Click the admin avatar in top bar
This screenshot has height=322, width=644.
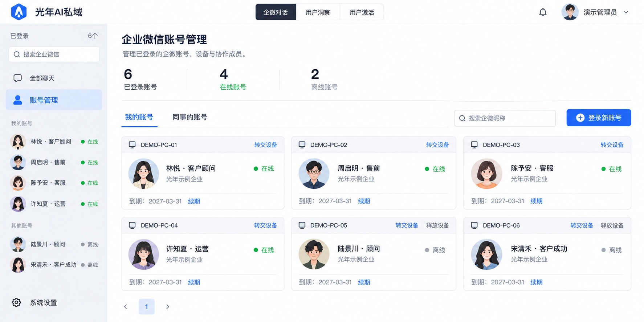point(570,12)
